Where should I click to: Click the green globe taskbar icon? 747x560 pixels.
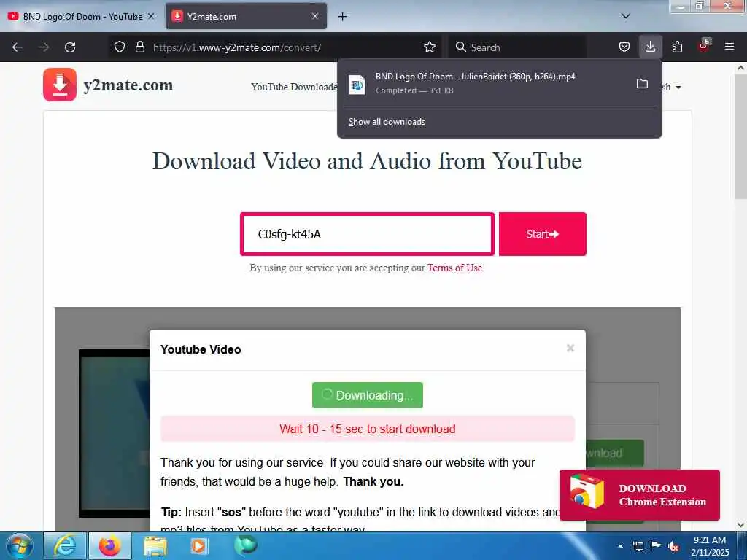pyautogui.click(x=246, y=545)
